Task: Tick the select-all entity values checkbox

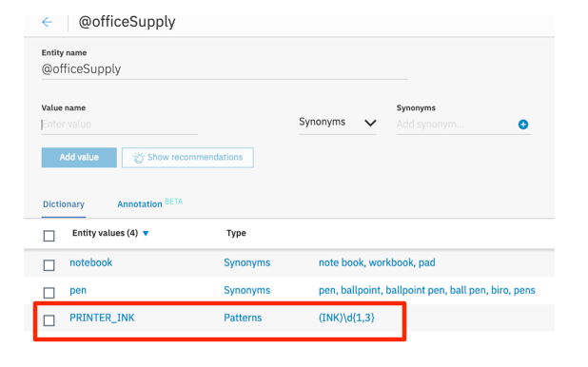Action: pos(49,236)
